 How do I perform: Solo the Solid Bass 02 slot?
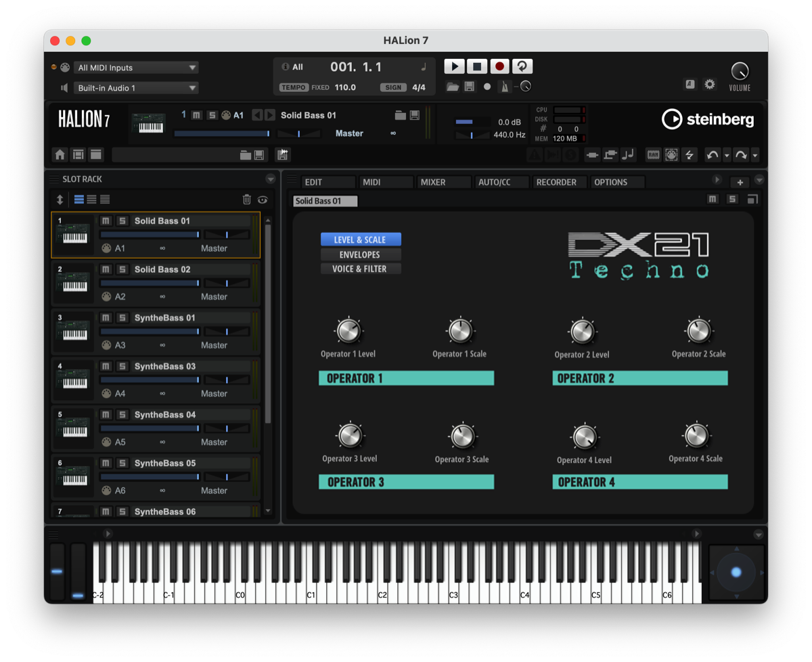(x=122, y=269)
